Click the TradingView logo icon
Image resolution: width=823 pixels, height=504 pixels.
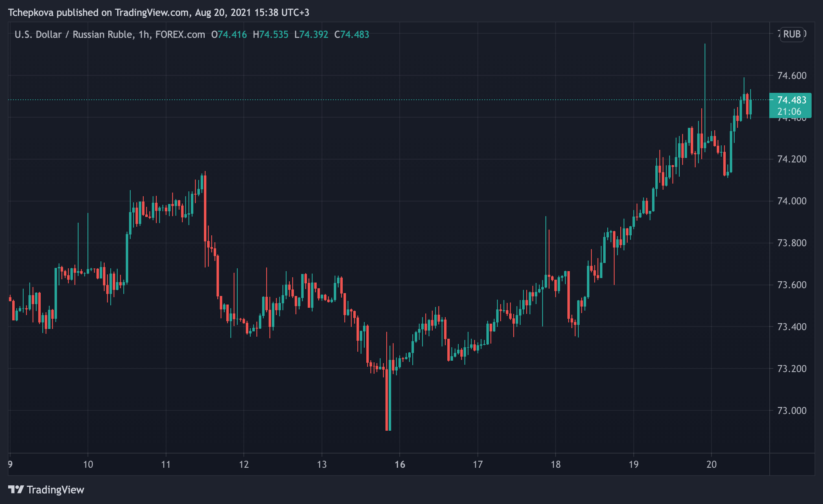click(x=16, y=489)
